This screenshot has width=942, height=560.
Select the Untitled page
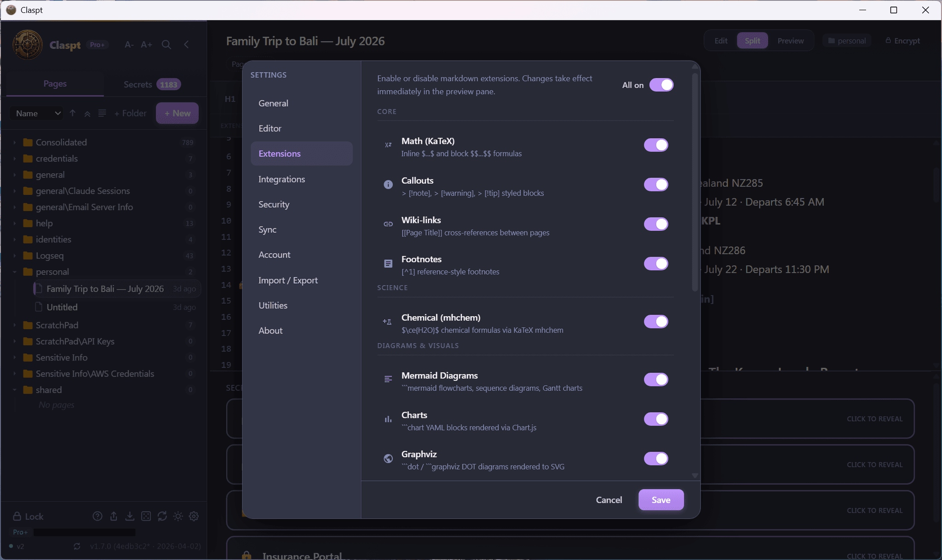[x=116, y=307]
